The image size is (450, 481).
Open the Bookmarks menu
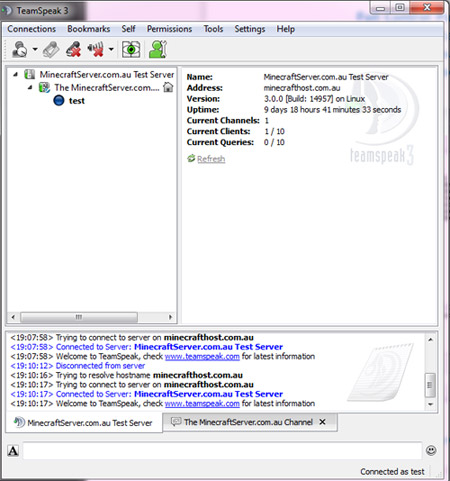coord(89,29)
